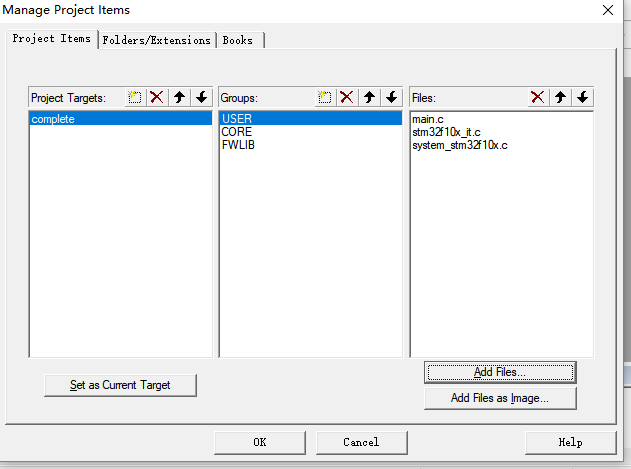The image size is (631, 469).
Task: Select the complete target
Action: 121,119
